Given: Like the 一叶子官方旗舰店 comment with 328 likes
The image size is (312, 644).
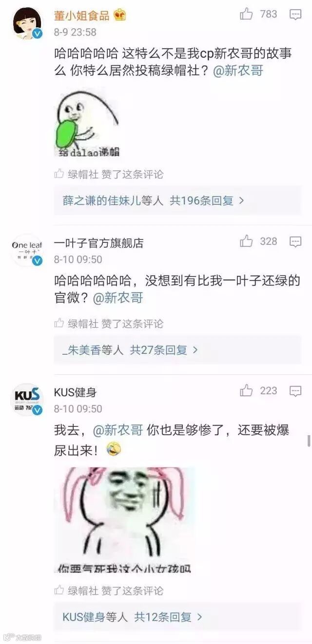Looking at the screenshot, I should (x=247, y=241).
